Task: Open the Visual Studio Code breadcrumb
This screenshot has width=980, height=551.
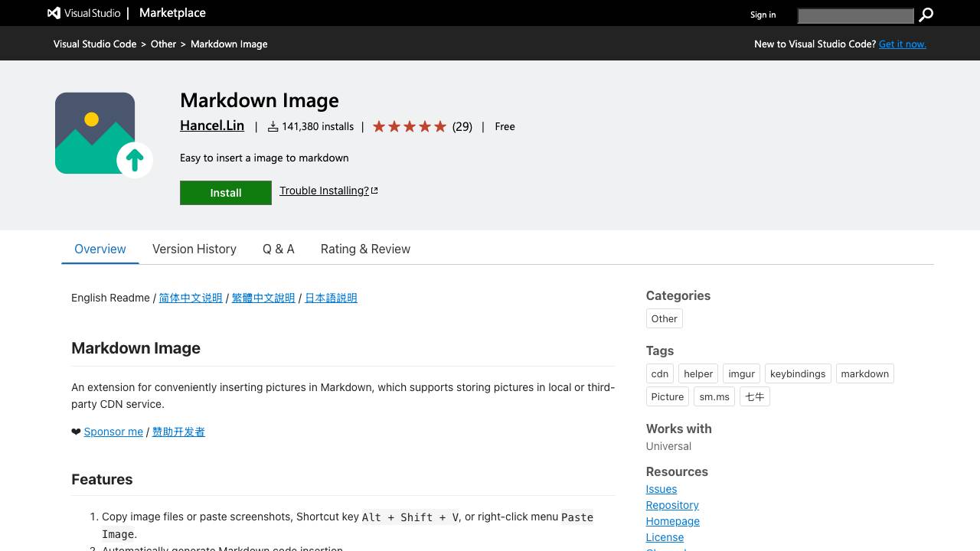Action: point(95,44)
